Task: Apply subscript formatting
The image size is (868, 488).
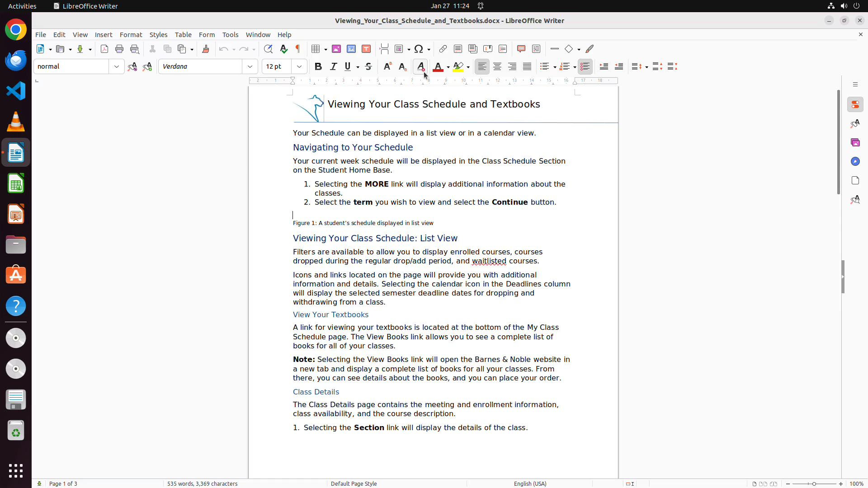Action: tap(402, 66)
